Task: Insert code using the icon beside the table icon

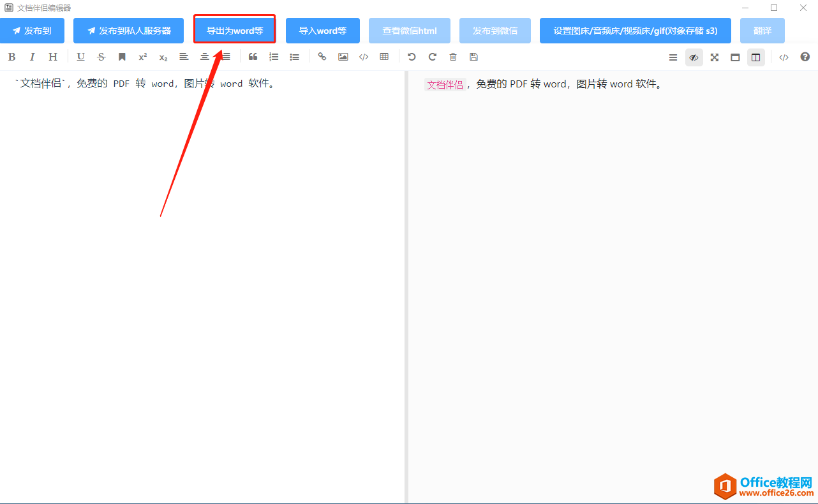Action: [x=364, y=57]
